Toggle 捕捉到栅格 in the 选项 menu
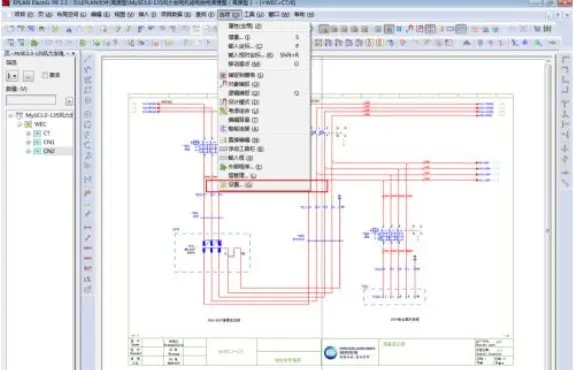This screenshot has height=370, width=573. coord(265,75)
